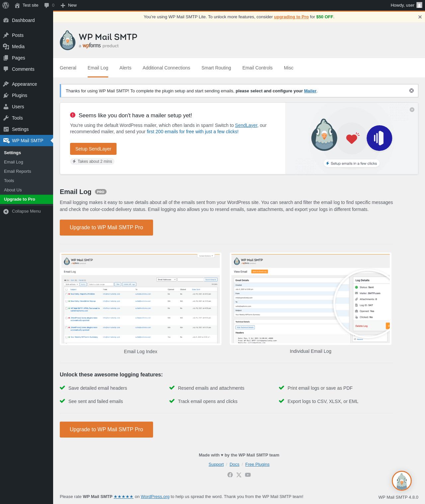Close the SendLayer promo card
Image resolution: width=425 pixels, height=504 pixels.
412,110
